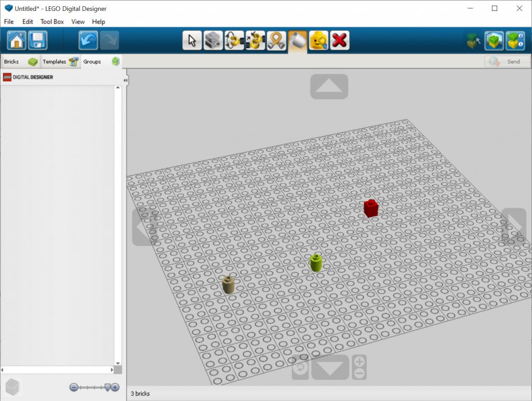Screen dimensions: 532x401
Task: Activate the Clone brick tool
Action: point(213,41)
